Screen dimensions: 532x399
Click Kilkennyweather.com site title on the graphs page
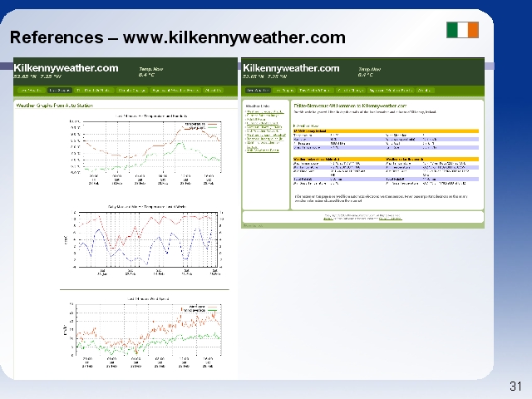tap(66, 68)
